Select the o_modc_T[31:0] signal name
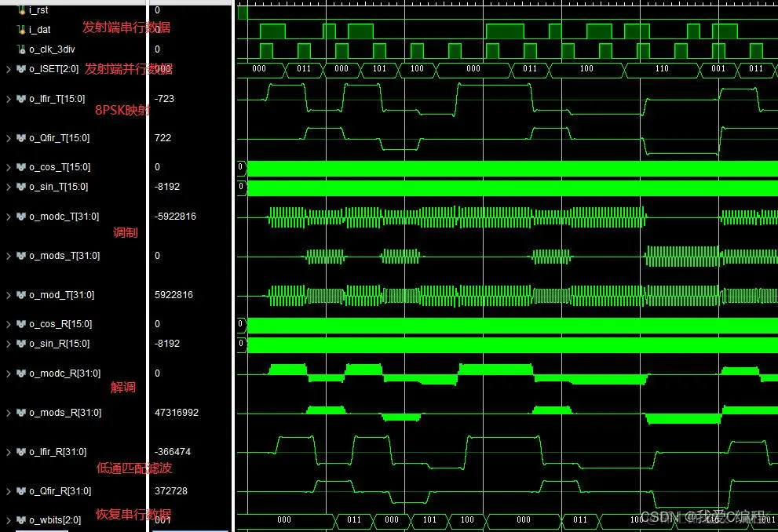Viewport: 778px width, 532px height. coord(64,216)
